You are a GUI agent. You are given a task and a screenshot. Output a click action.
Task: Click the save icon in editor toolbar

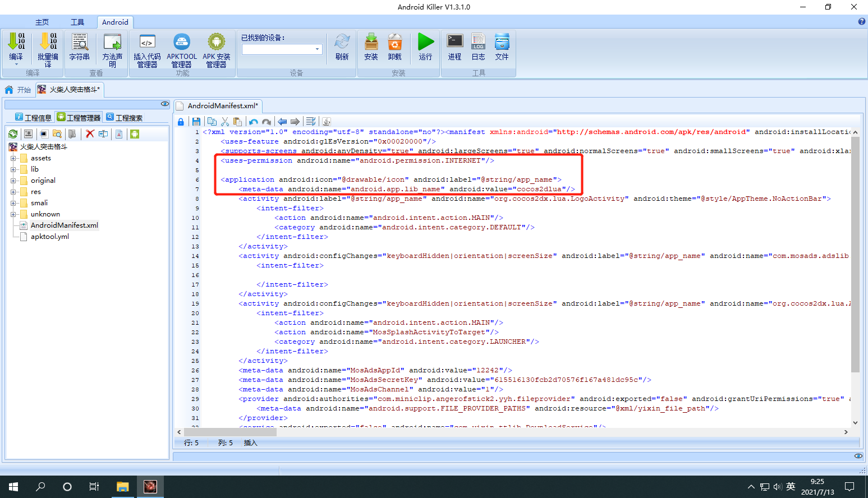(196, 122)
